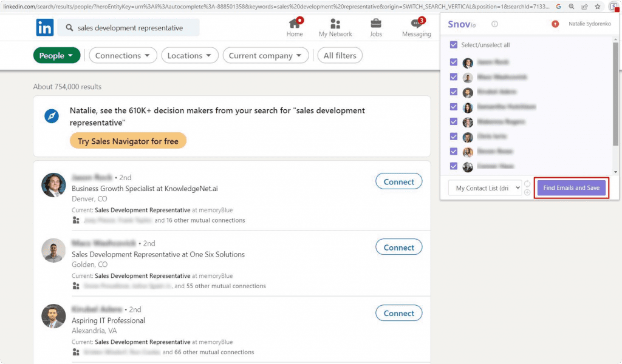
Task: Click 55 other mutual connections link
Action: pyautogui.click(x=226, y=286)
